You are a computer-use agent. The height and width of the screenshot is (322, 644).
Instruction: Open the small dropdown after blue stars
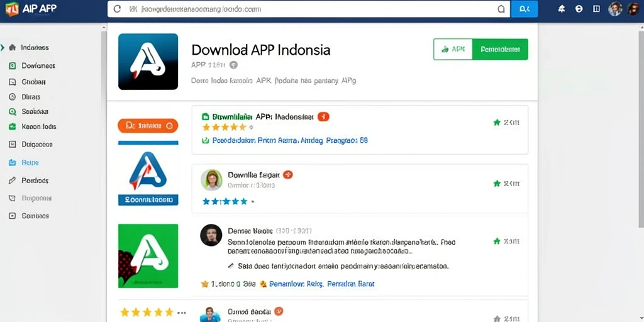tap(253, 202)
